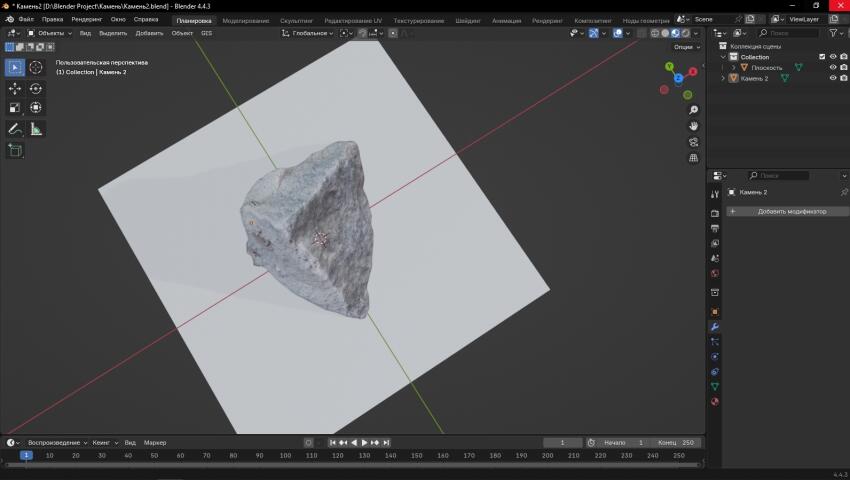The width and height of the screenshot is (850, 480).
Task: Open the Collection properties tab
Action: (714, 292)
